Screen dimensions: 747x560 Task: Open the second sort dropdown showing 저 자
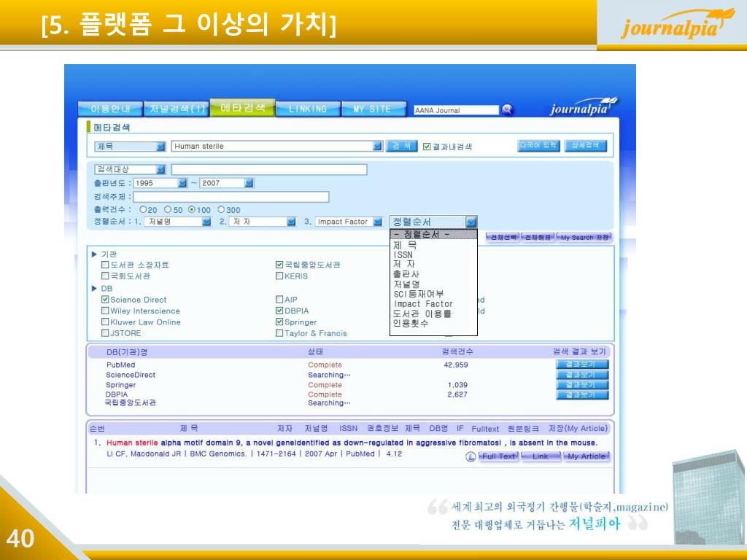[x=291, y=222]
